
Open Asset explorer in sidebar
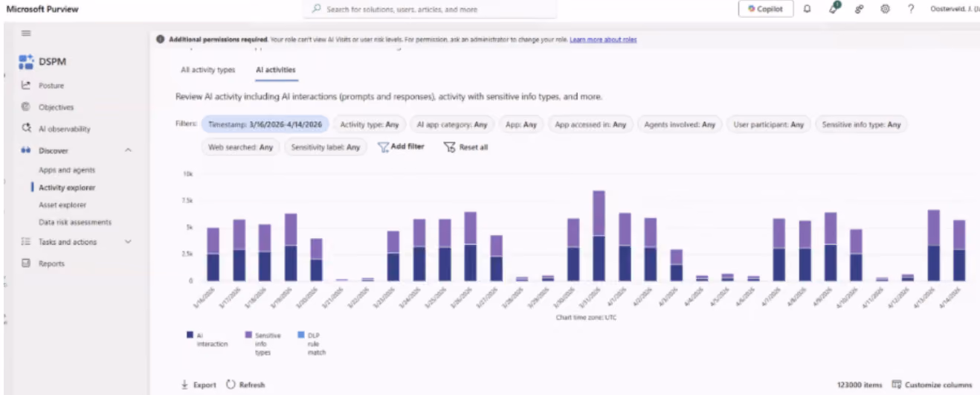pos(62,205)
